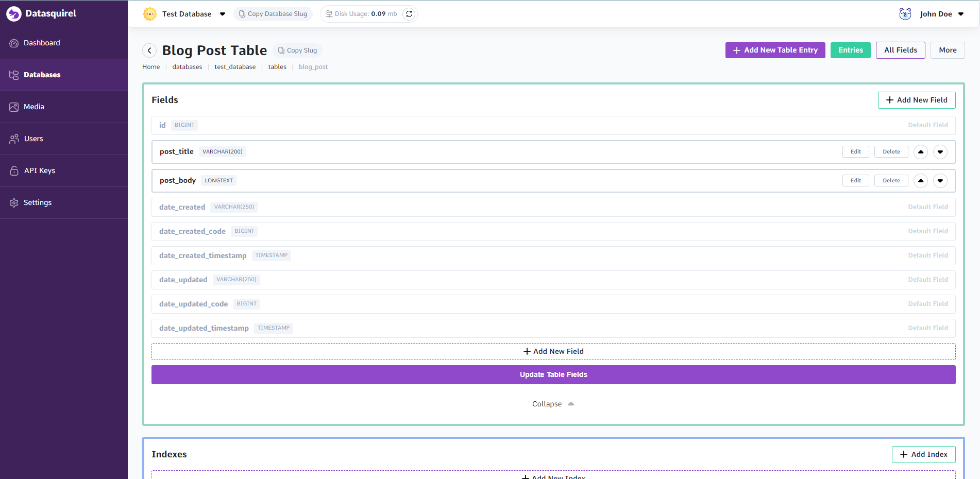Open Databases in the sidebar
980x479 pixels.
pyautogui.click(x=64, y=75)
